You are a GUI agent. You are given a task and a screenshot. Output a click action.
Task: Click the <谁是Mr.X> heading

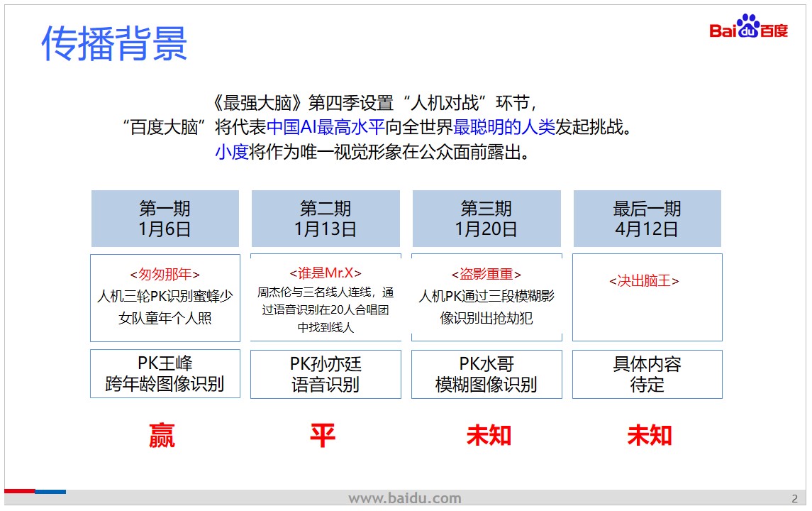point(326,273)
